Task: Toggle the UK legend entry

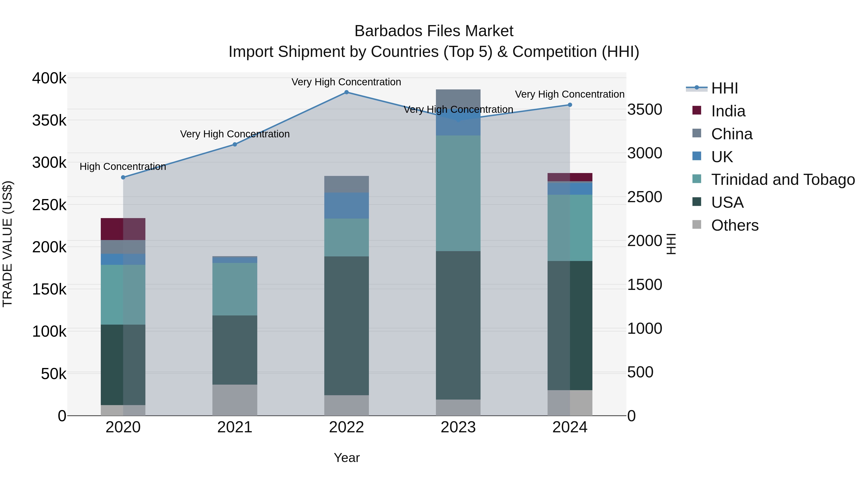Action: tap(712, 157)
